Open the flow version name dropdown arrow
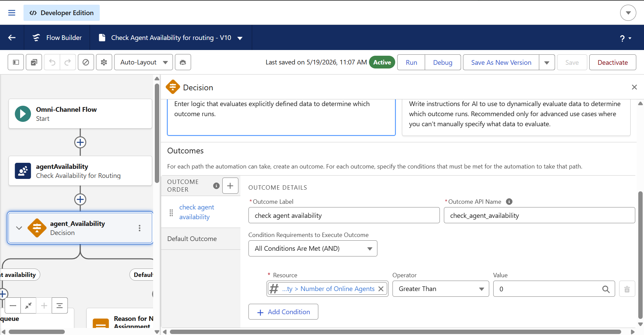The image size is (644, 335). (x=240, y=38)
